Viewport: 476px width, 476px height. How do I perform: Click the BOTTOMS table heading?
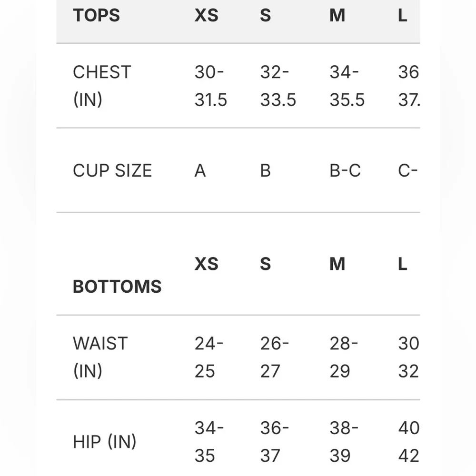pyautogui.click(x=117, y=287)
